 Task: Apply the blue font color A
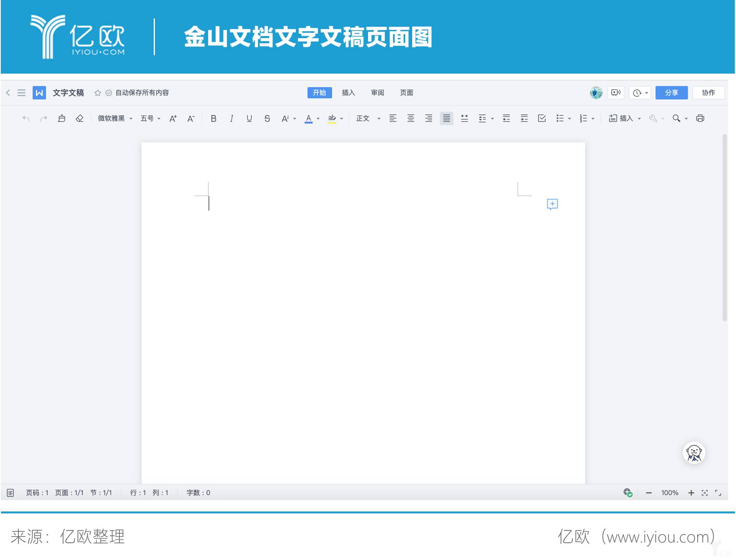[x=308, y=119]
